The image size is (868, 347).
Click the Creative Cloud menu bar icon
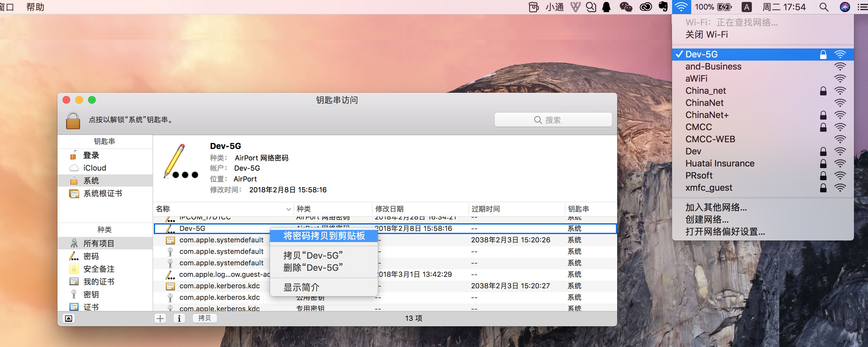(645, 7)
